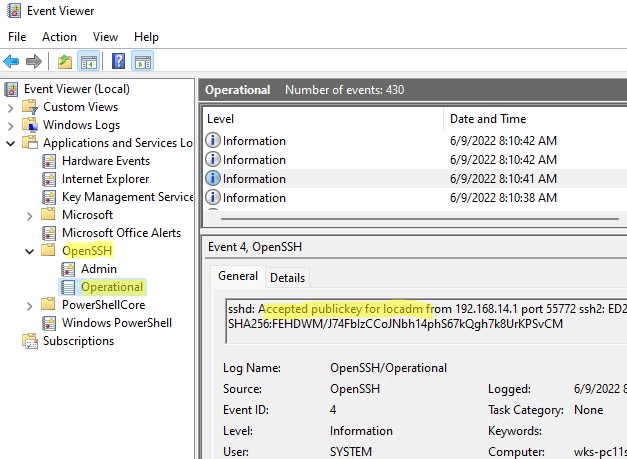The image size is (627, 459).
Task: Click the OpenSSH Admin log icon
Action: tap(68, 269)
